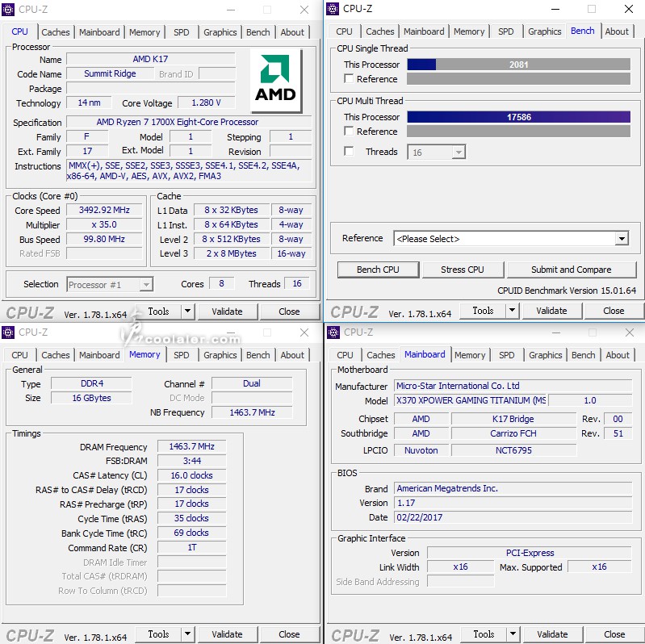Open the Reference 'Please Select' dropdown
Screen dimensions: 645x644
[x=511, y=239]
